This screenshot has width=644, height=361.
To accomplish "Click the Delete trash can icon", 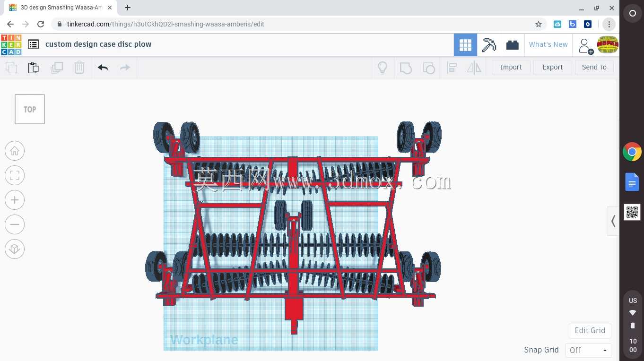I will click(79, 68).
